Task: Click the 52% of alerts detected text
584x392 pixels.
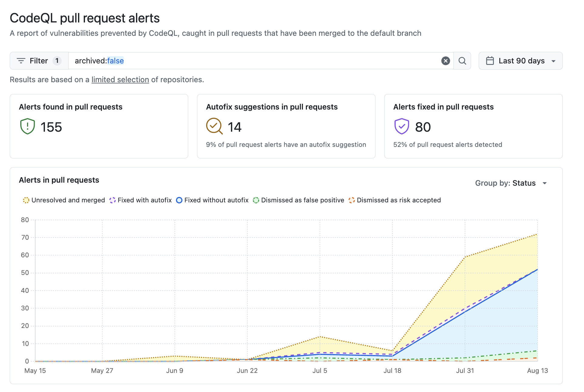Action: pyautogui.click(x=448, y=145)
